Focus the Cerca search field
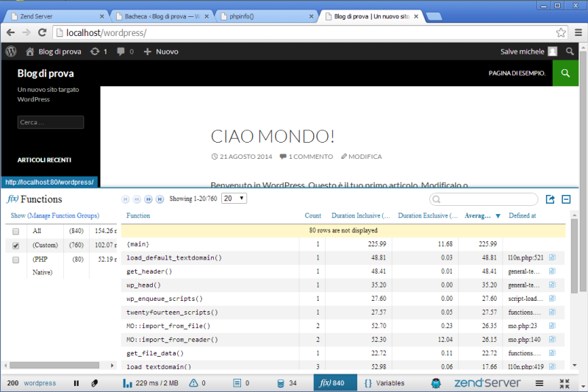This screenshot has width=588, height=392. 51,122
